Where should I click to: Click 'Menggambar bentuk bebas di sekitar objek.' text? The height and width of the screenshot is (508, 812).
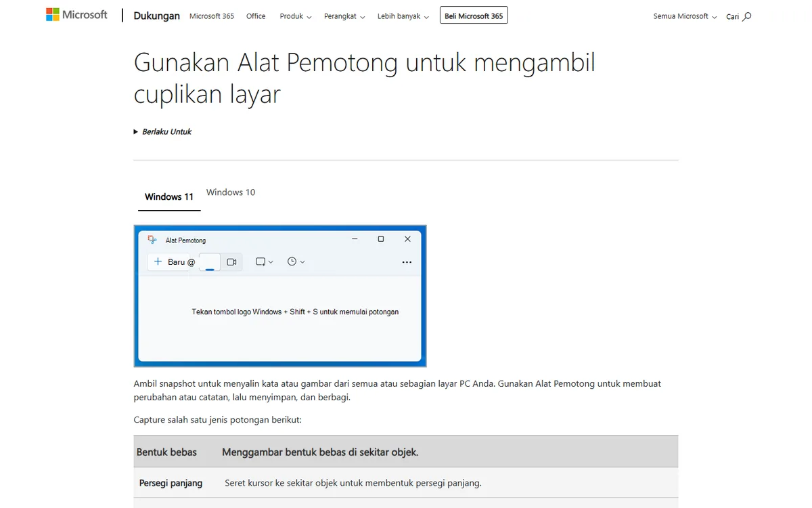coord(320,452)
